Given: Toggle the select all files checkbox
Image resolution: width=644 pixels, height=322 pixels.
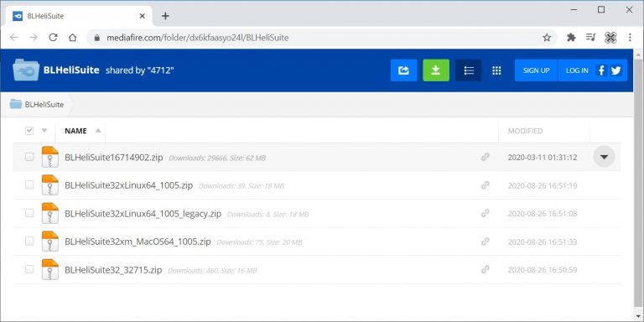Looking at the screenshot, I should point(29,131).
